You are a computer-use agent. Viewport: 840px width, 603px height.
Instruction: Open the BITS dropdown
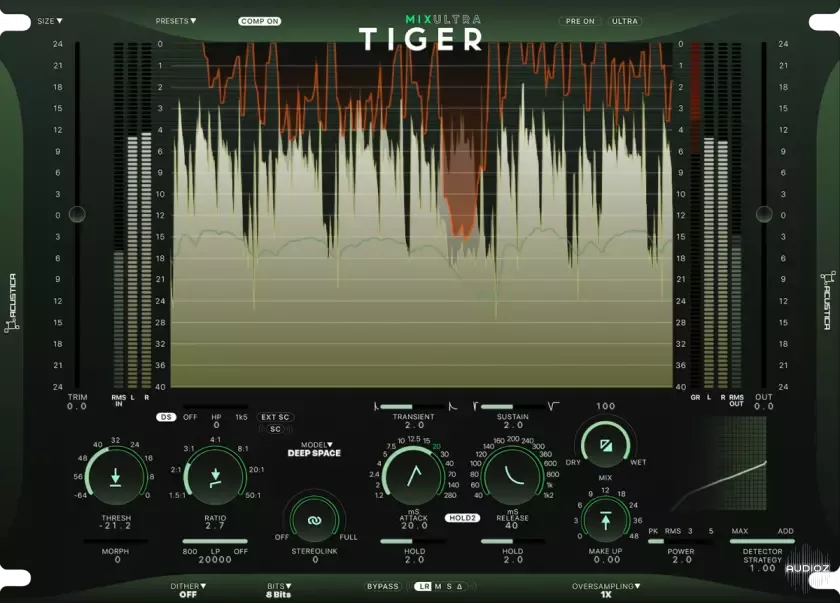279,586
